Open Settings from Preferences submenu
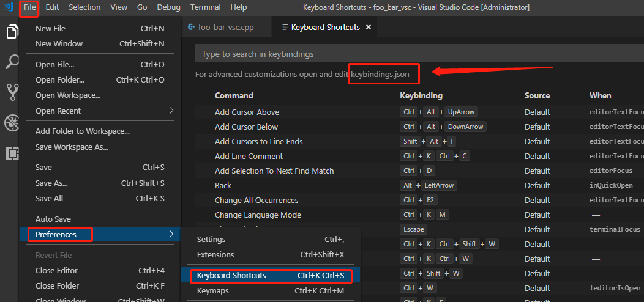 (x=271, y=239)
